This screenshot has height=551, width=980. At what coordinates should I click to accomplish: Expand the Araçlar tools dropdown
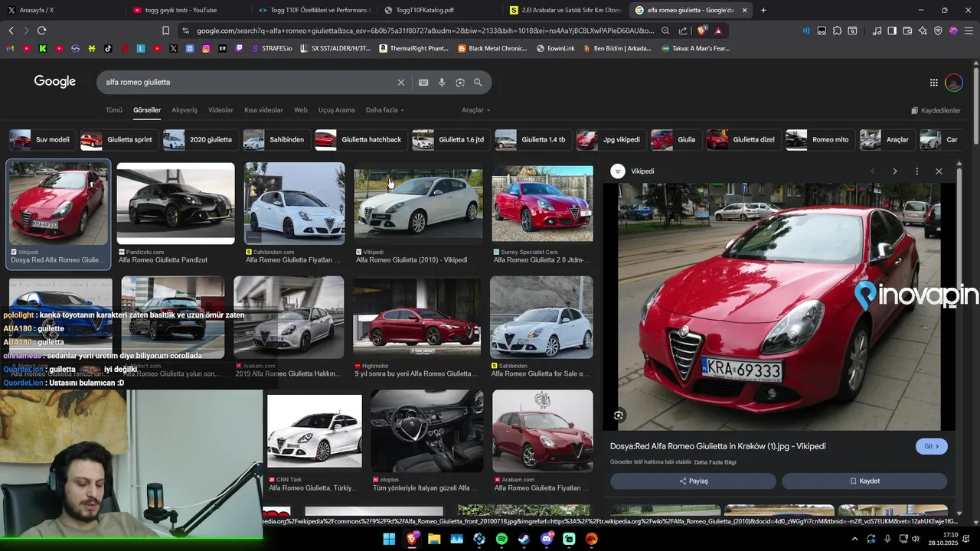pyautogui.click(x=475, y=110)
